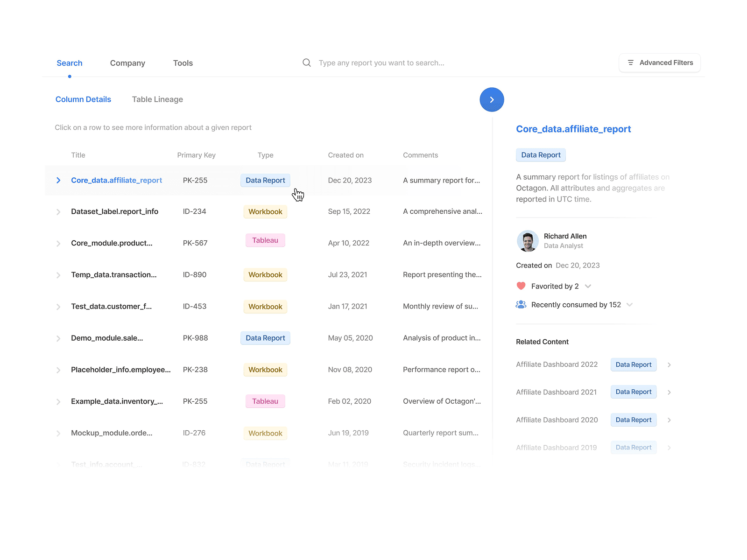This screenshot has width=747, height=560.
Task: Open Affiliate Dashboard 2022 arrow
Action: click(669, 365)
